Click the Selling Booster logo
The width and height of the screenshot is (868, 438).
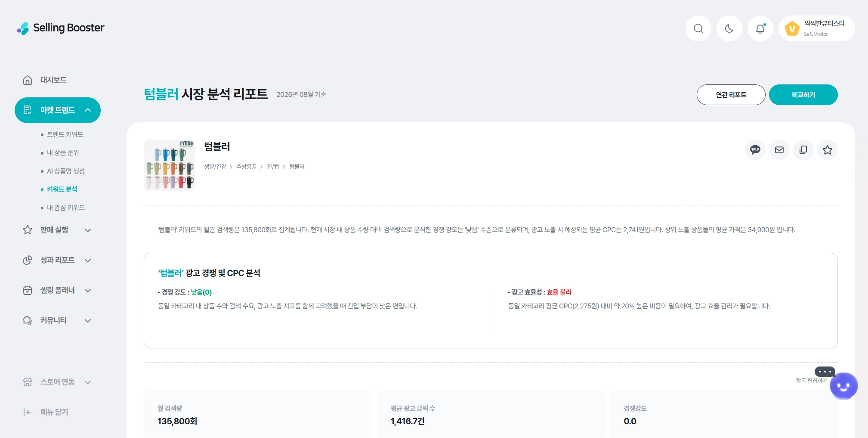61,28
